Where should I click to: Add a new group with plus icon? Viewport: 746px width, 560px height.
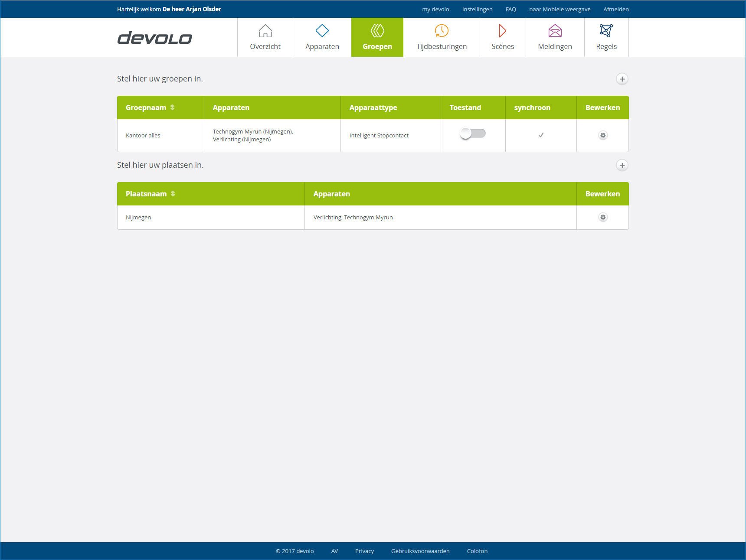point(622,79)
